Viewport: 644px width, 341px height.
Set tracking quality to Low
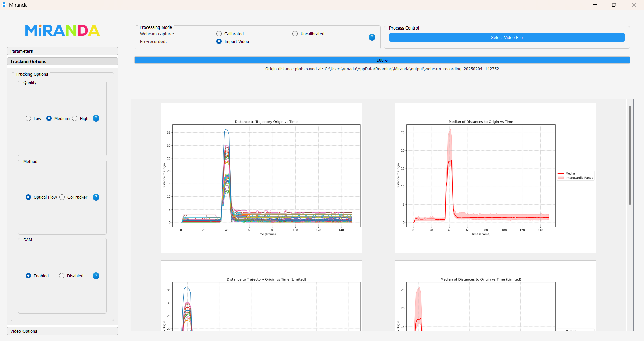[x=33, y=118]
